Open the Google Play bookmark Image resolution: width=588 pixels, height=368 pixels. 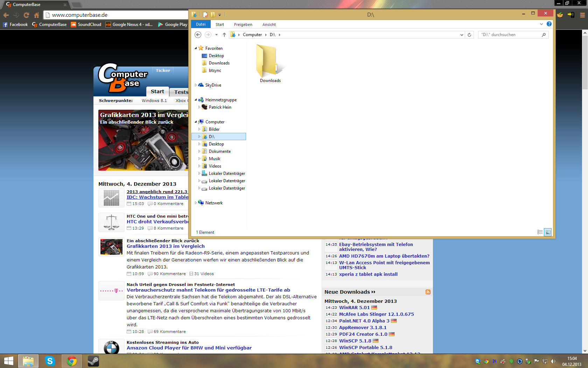click(x=173, y=25)
